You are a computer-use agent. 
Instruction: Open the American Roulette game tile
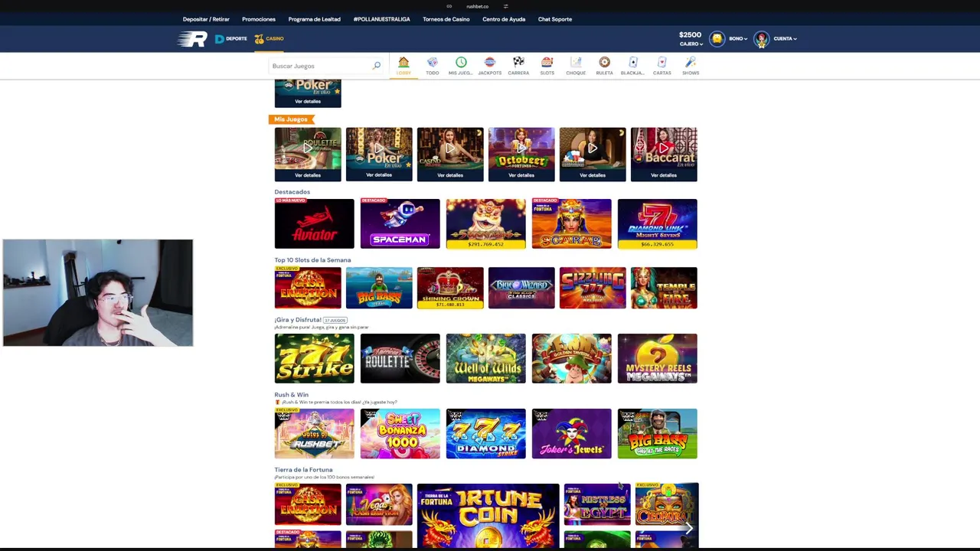click(400, 358)
